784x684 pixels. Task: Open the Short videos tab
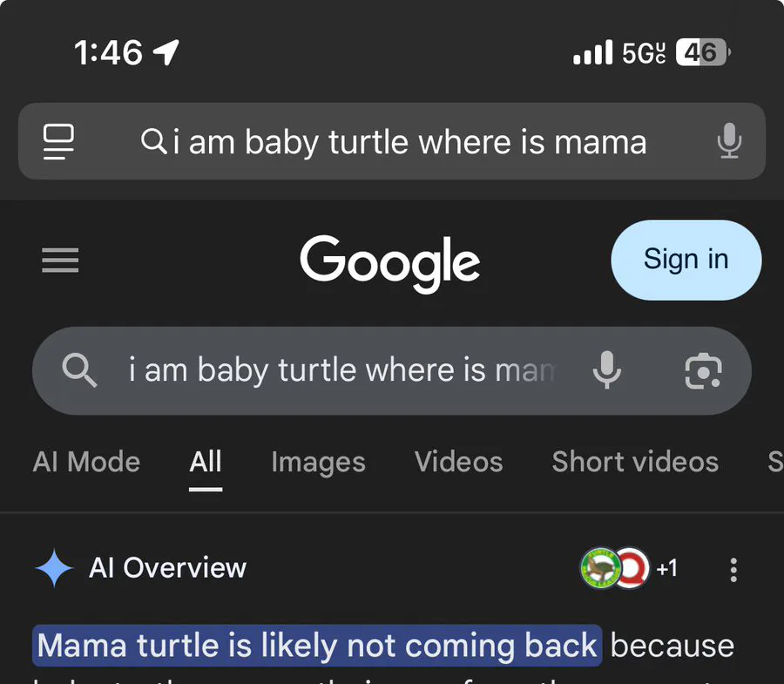click(635, 462)
